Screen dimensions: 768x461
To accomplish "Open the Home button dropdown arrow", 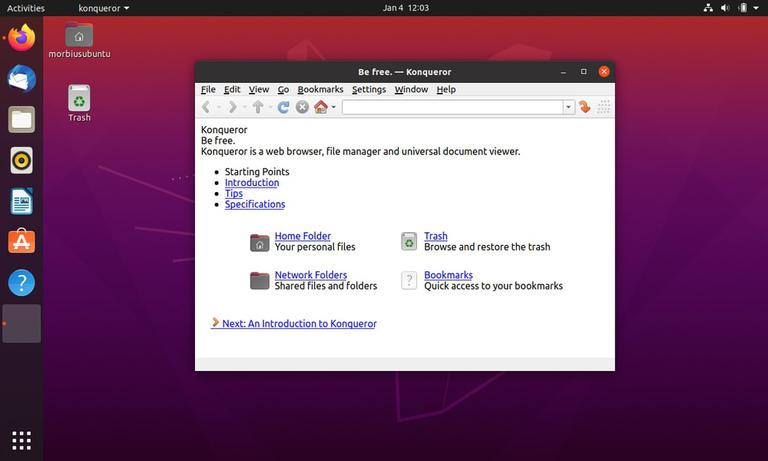I will click(334, 107).
